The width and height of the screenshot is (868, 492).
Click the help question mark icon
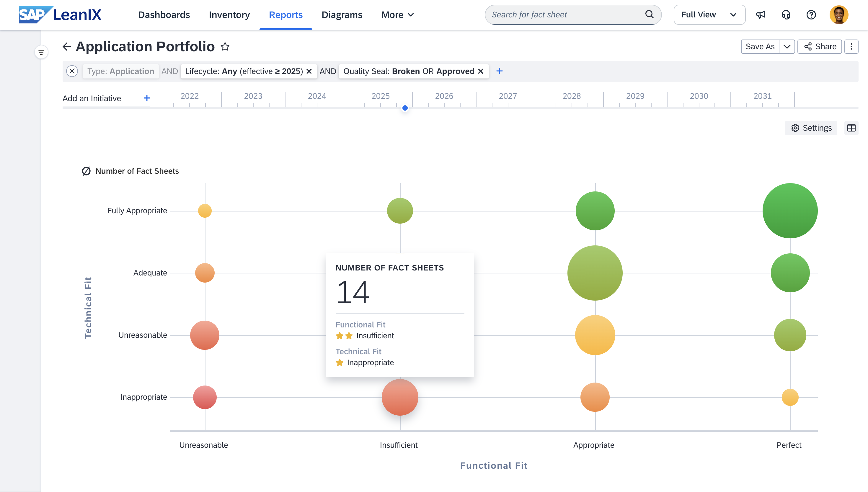(811, 15)
